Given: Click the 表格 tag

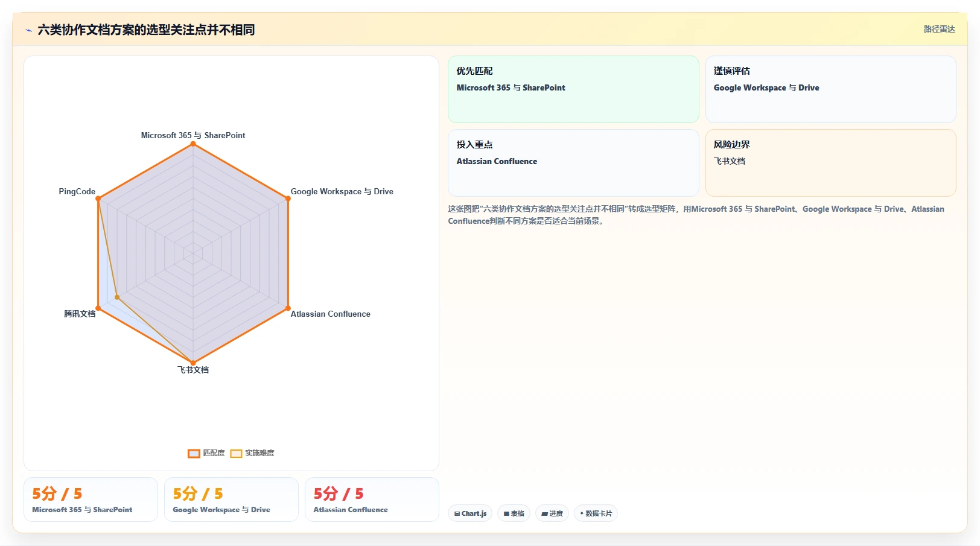Looking at the screenshot, I should point(514,513).
